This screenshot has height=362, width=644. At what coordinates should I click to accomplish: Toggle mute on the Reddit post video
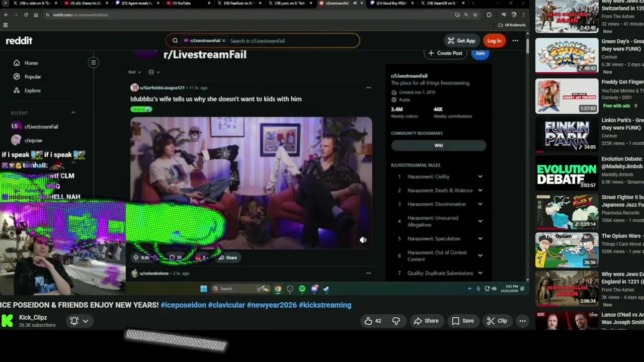pos(363,240)
